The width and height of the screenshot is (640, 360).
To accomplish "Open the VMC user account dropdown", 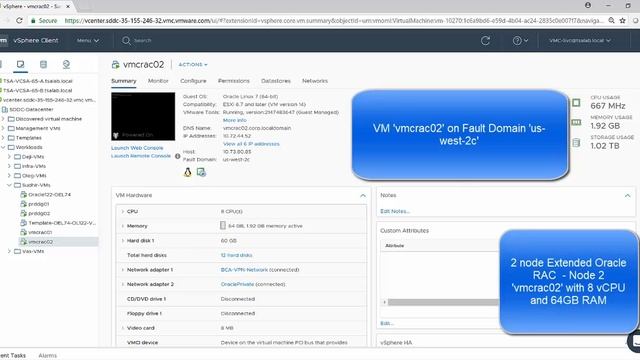I will click(x=580, y=40).
